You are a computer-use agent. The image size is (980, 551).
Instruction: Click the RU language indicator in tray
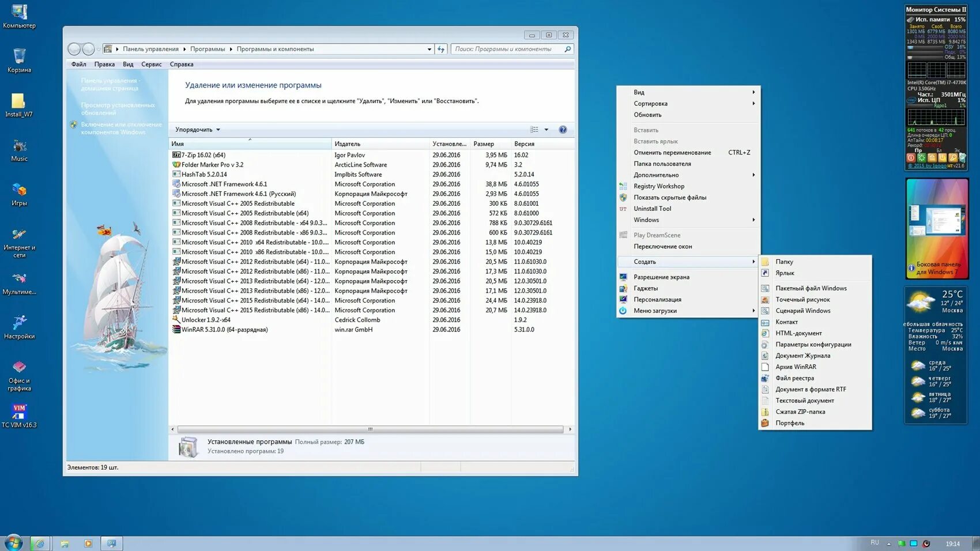pos(875,543)
